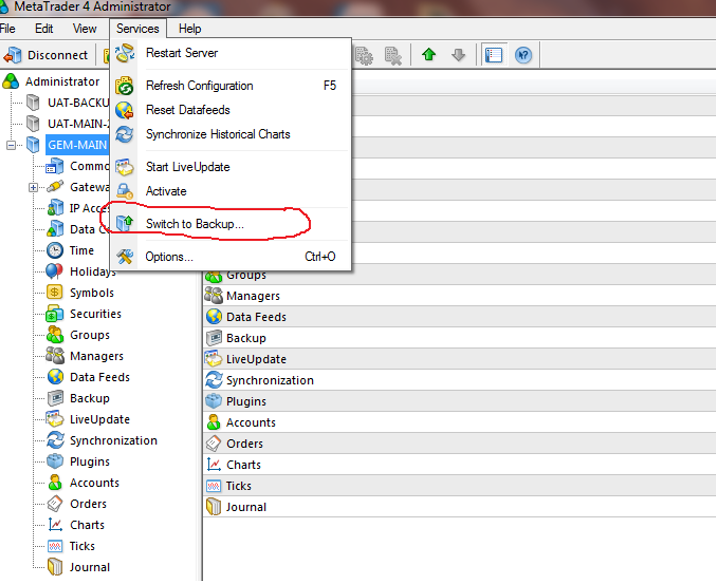Click the Data Feeds globe icon in tree
The image size is (716, 581).
[x=55, y=377]
